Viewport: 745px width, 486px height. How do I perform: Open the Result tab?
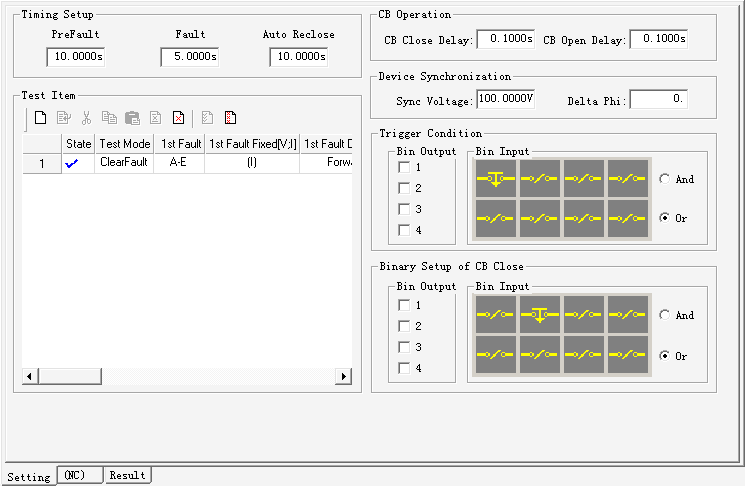click(x=127, y=475)
